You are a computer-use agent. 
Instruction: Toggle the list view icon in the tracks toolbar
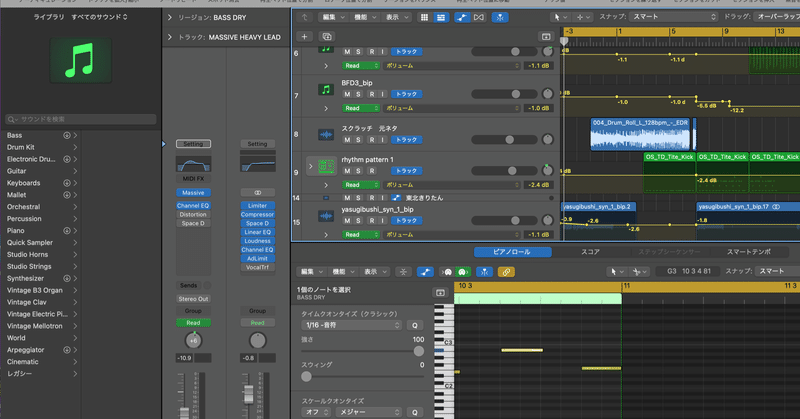pos(441,17)
